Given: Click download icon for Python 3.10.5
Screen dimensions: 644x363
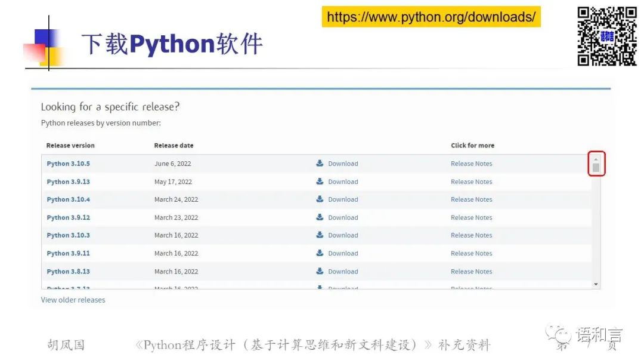Looking at the screenshot, I should click(320, 163).
